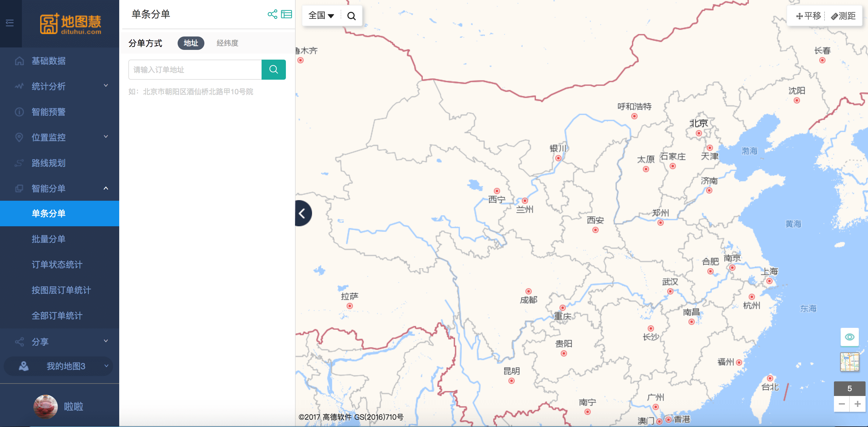
Task: Open the 我的地图3 dropdown arrow
Action: pyautogui.click(x=106, y=366)
